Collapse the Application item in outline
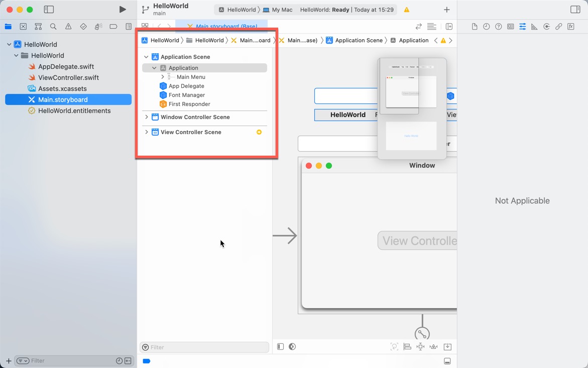The image size is (588, 368). point(154,68)
